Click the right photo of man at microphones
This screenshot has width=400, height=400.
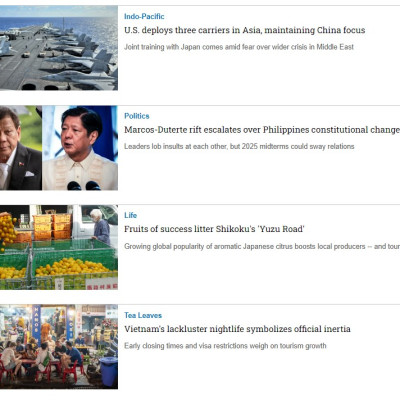click(x=80, y=148)
